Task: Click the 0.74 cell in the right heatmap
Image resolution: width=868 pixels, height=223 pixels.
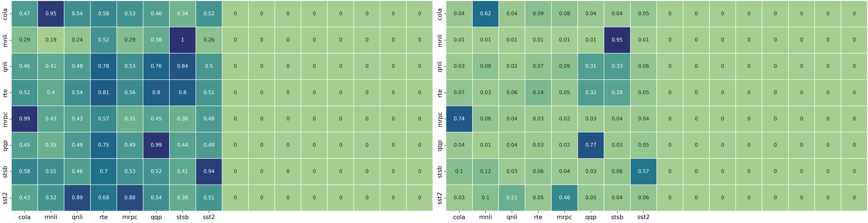Action: tap(459, 119)
